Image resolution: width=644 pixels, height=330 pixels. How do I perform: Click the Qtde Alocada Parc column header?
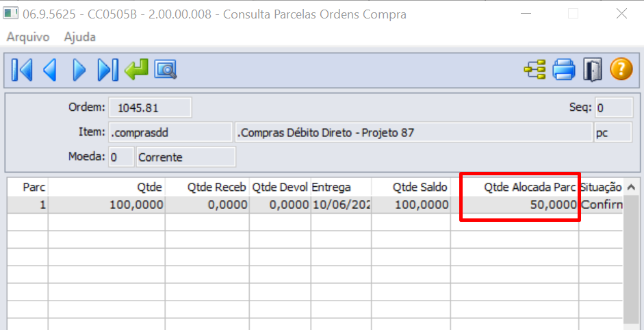pyautogui.click(x=515, y=188)
